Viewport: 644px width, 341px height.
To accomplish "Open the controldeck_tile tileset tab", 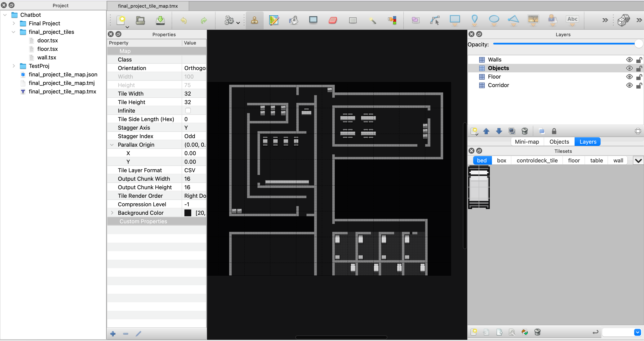I will click(537, 160).
